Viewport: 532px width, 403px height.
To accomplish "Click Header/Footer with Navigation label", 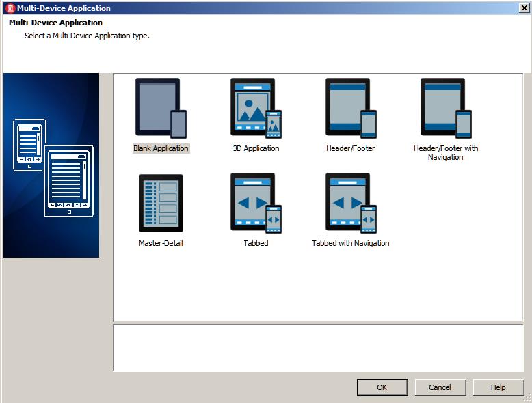I will [x=446, y=153].
